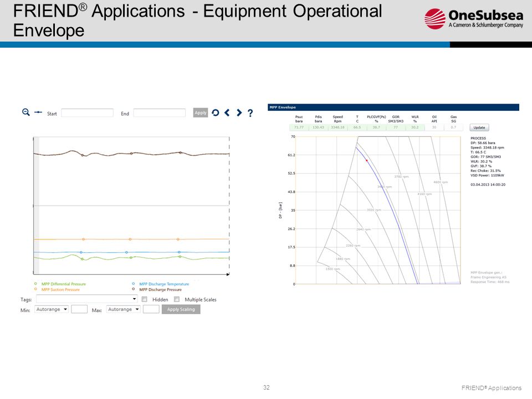This screenshot has width=532, height=399.
Task: Click the zoom out magnifier icon
Action: [x=26, y=112]
